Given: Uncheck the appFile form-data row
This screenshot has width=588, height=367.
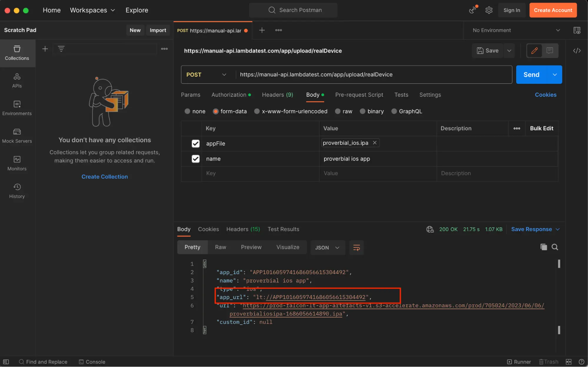Looking at the screenshot, I should (196, 144).
